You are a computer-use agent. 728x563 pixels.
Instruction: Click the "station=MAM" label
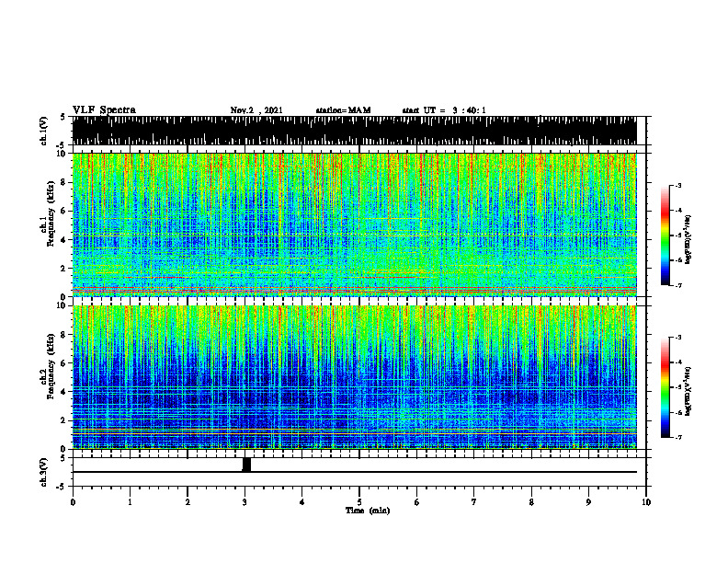coord(343,110)
